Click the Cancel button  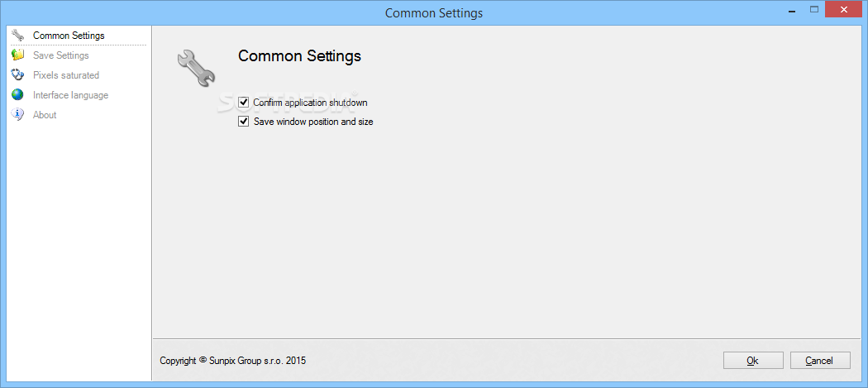(x=820, y=361)
